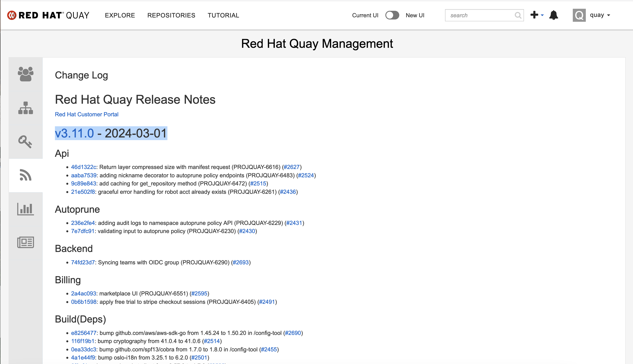Screen dimensions: 633x364
Task: Open pull request #2693 link
Action: 241,262
